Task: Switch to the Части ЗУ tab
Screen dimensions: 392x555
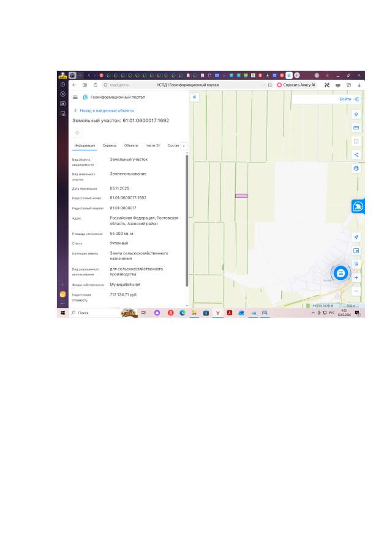Action: coord(153,145)
